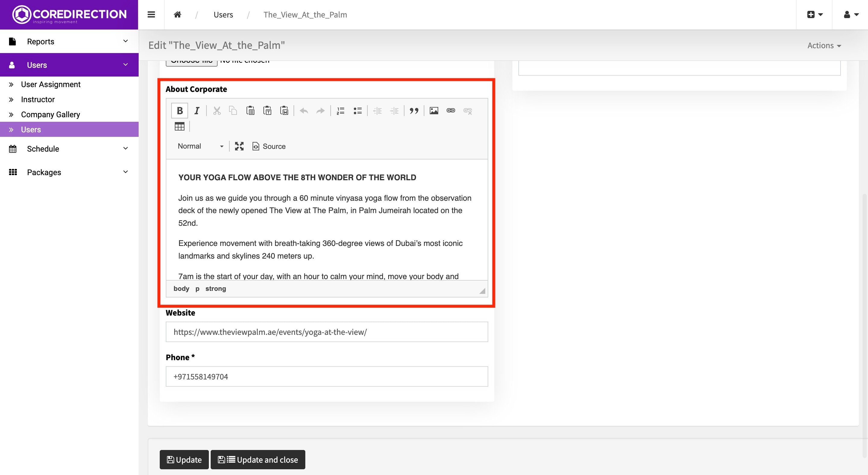The width and height of the screenshot is (868, 475).
Task: Click body element in editor path bar
Action: 181,289
